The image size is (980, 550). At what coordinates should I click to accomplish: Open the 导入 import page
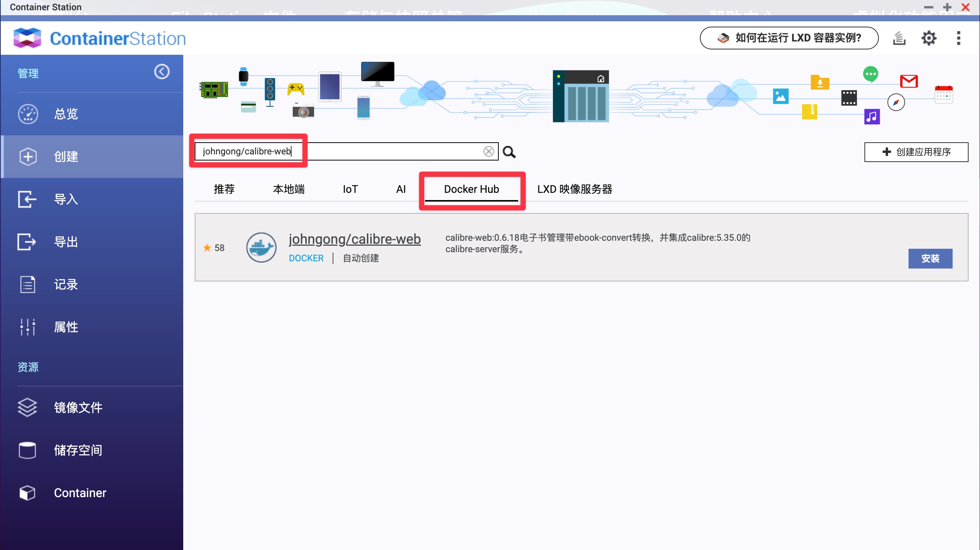click(x=92, y=199)
